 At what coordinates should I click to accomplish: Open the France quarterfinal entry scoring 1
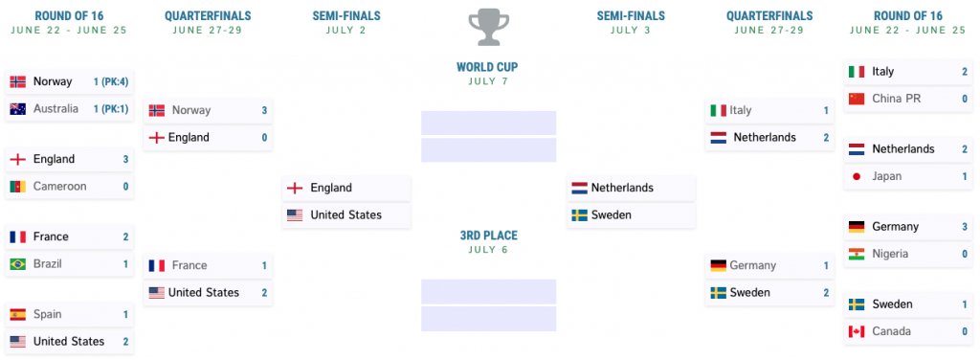(x=208, y=265)
